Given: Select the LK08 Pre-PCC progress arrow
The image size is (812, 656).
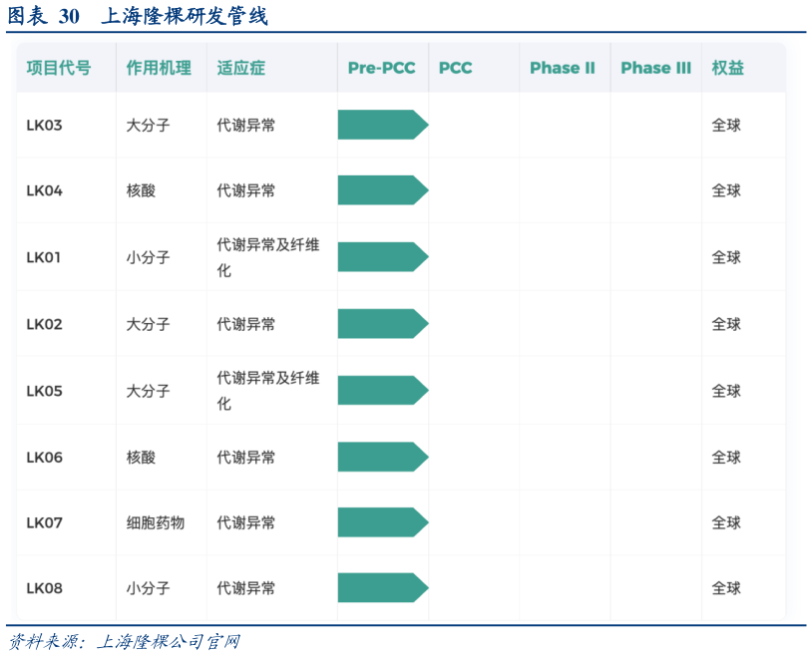Looking at the screenshot, I should click(383, 587).
